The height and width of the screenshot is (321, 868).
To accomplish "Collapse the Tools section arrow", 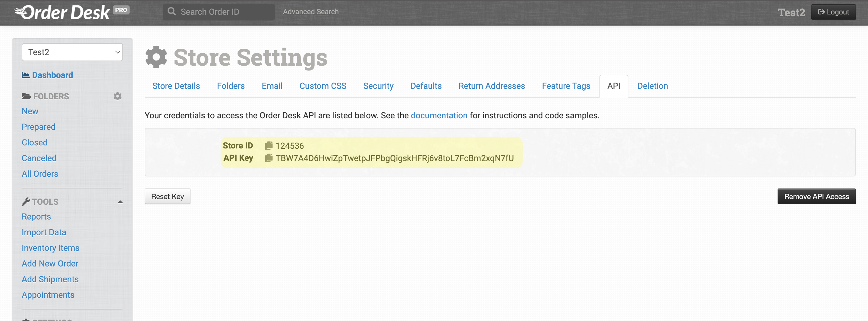I will (x=120, y=202).
